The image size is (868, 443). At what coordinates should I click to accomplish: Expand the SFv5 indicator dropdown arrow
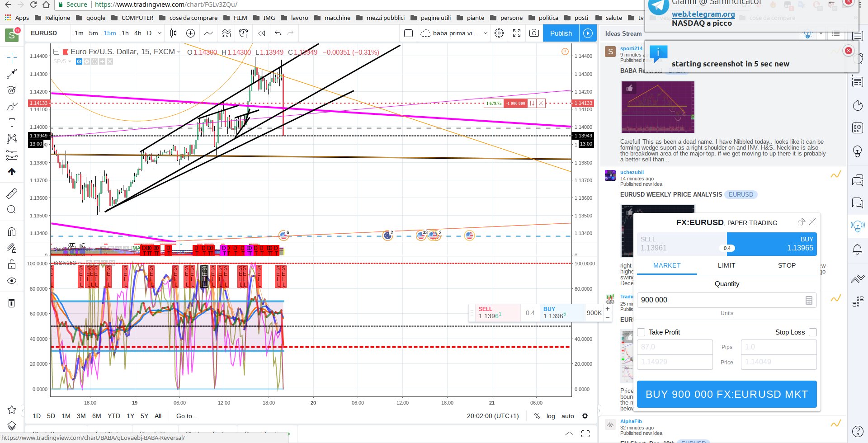[x=70, y=61]
